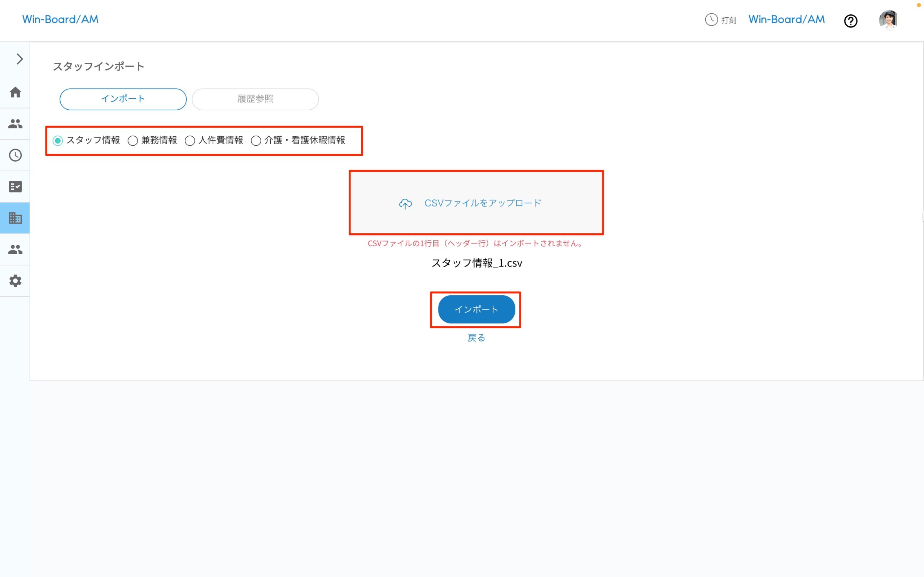Open the settings gear in sidebar
Screen dimensions: 924x577
(x=15, y=281)
